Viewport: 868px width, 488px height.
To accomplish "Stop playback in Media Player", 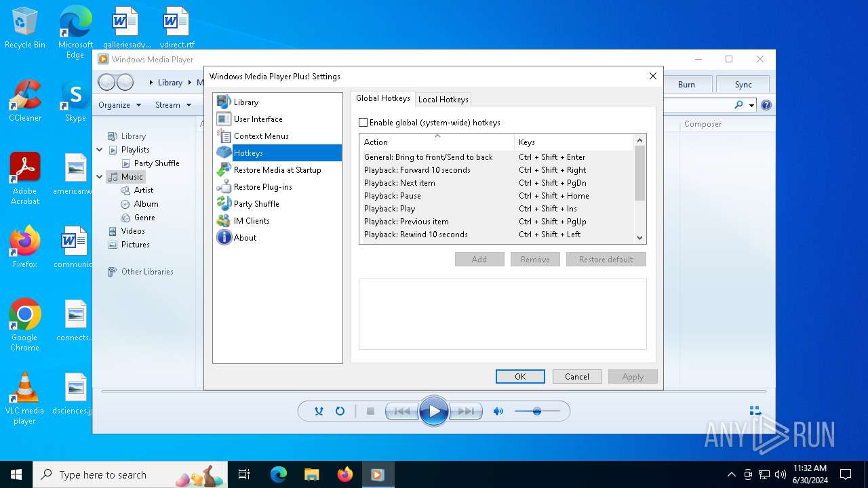I will [x=370, y=411].
